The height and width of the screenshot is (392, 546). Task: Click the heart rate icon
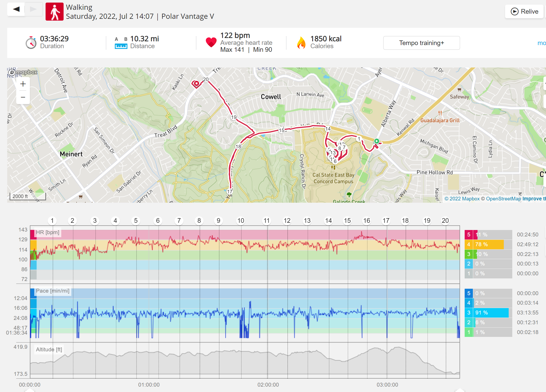pos(211,42)
